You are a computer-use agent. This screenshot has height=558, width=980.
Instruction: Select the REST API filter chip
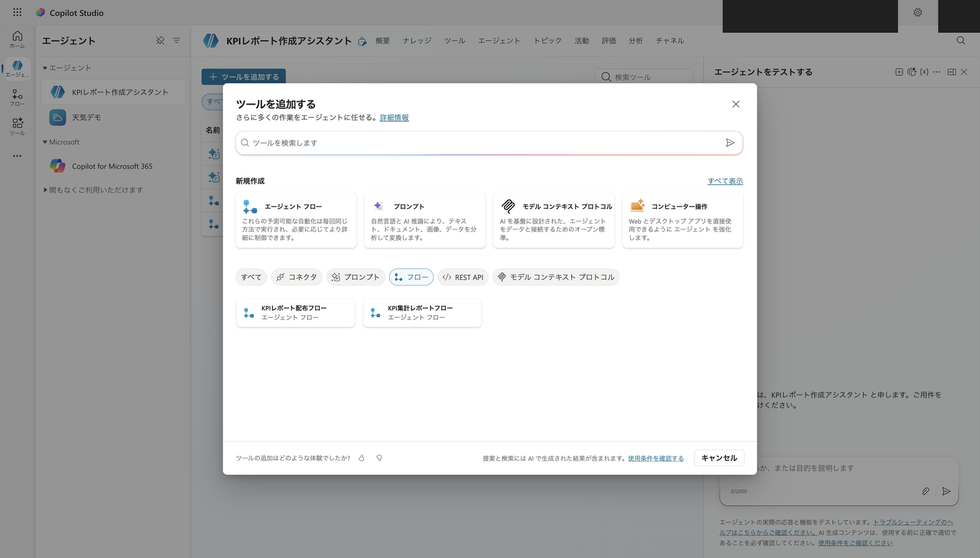click(463, 277)
